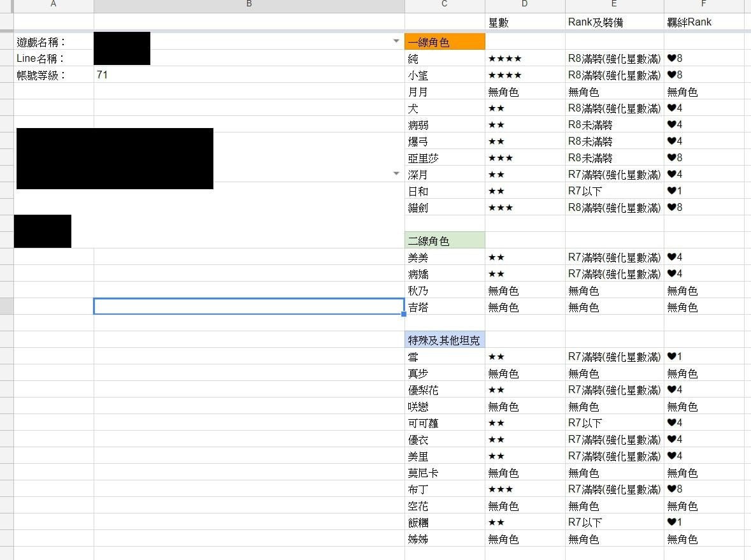This screenshot has width=751, height=560.
Task: Click the character name cell 真步
Action: 445,373
